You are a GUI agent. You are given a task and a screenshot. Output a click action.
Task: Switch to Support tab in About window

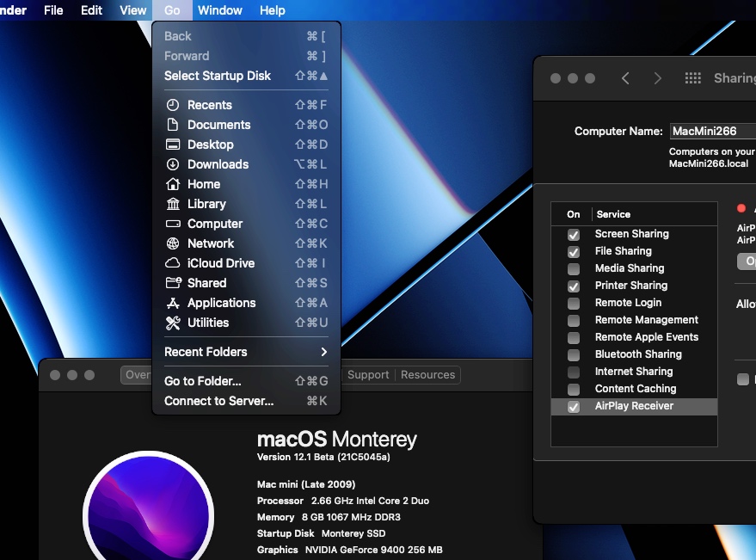(x=368, y=375)
